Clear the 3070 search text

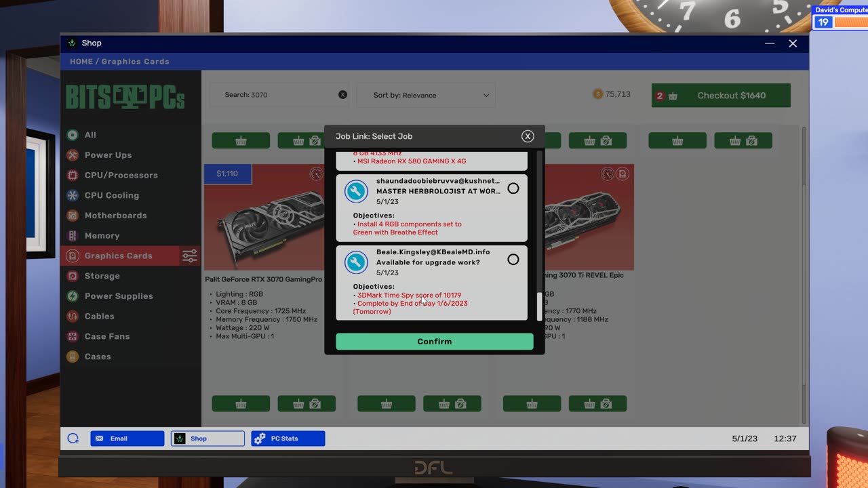[342, 95]
